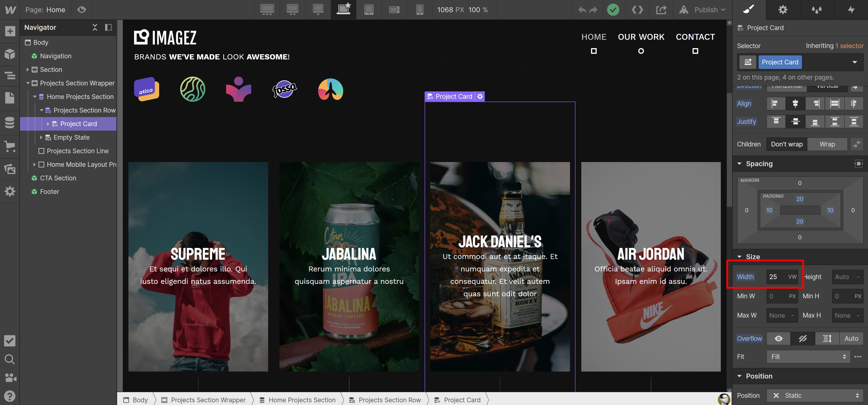Open the Ecommerce cart panel

tap(10, 146)
